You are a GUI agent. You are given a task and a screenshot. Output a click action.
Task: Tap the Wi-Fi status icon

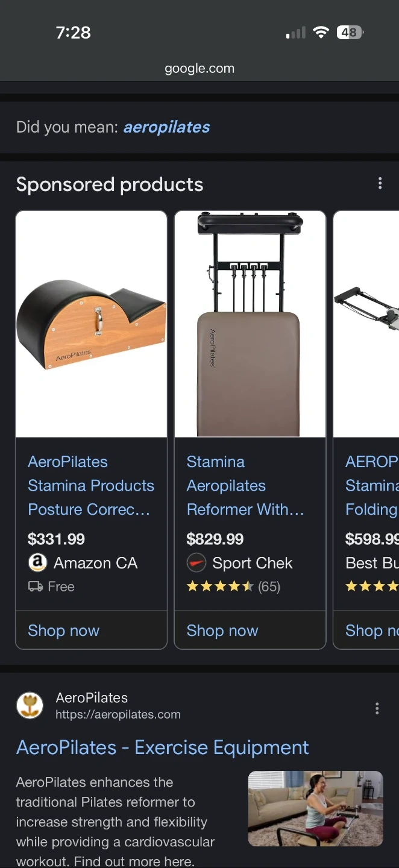[321, 33]
